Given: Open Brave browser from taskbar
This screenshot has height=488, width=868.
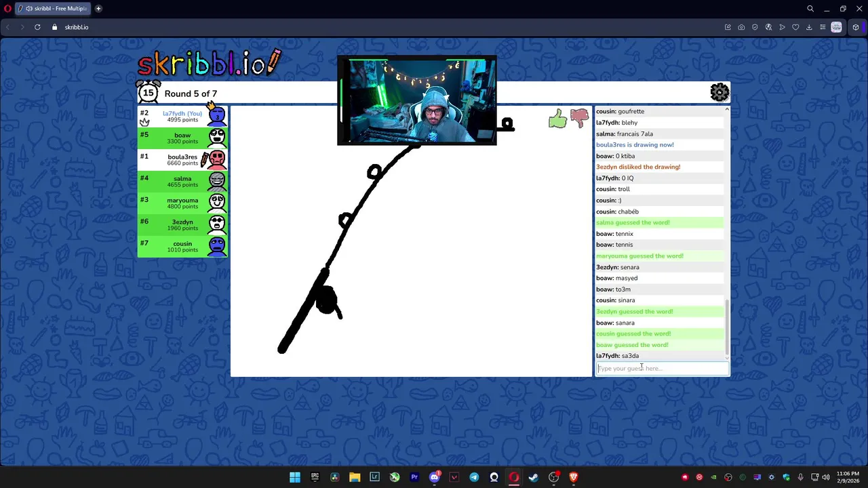Looking at the screenshot, I should 574,477.
